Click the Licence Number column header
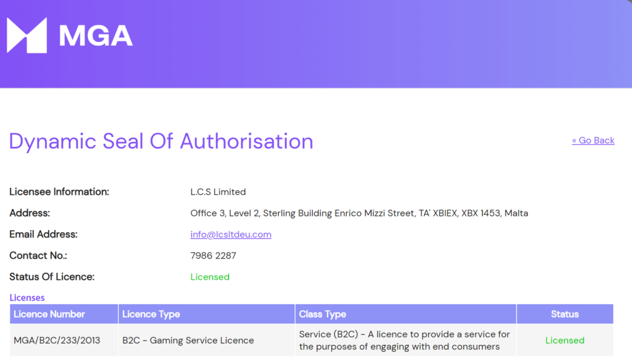Screen dimensions: 632x364 (x=49, y=314)
